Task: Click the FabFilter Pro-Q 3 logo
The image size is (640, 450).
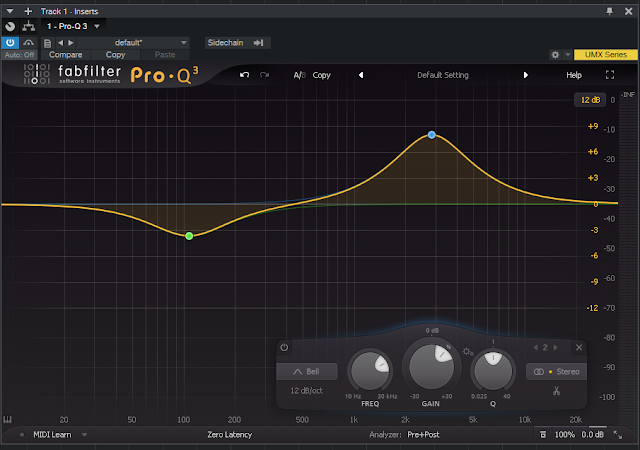Action: (110, 74)
